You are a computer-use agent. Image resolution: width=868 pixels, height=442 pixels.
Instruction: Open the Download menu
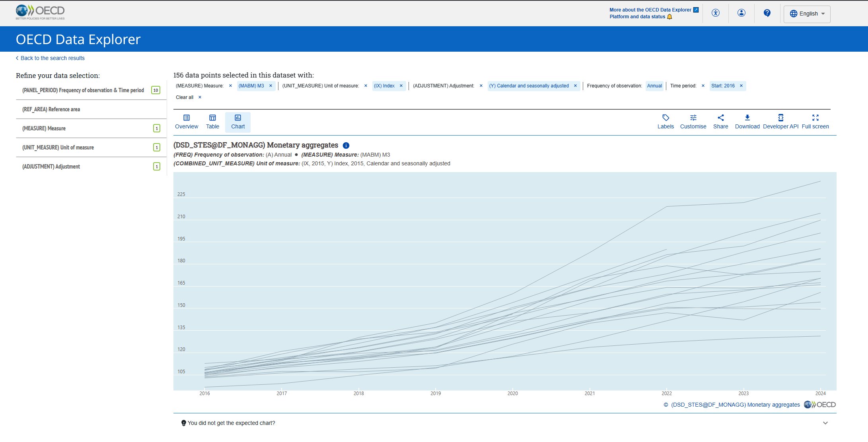click(747, 122)
